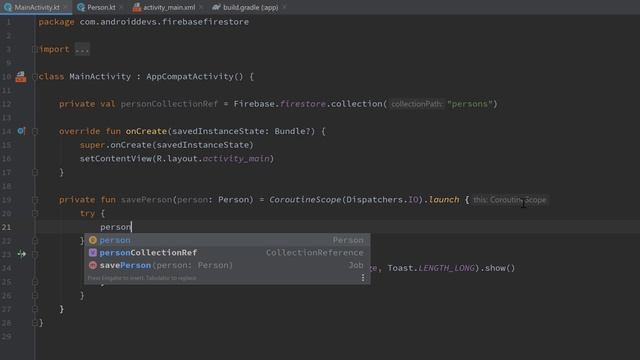This screenshot has width=640, height=360.
Task: Click the suspend call gutter icon on line 23
Action: coord(22,254)
